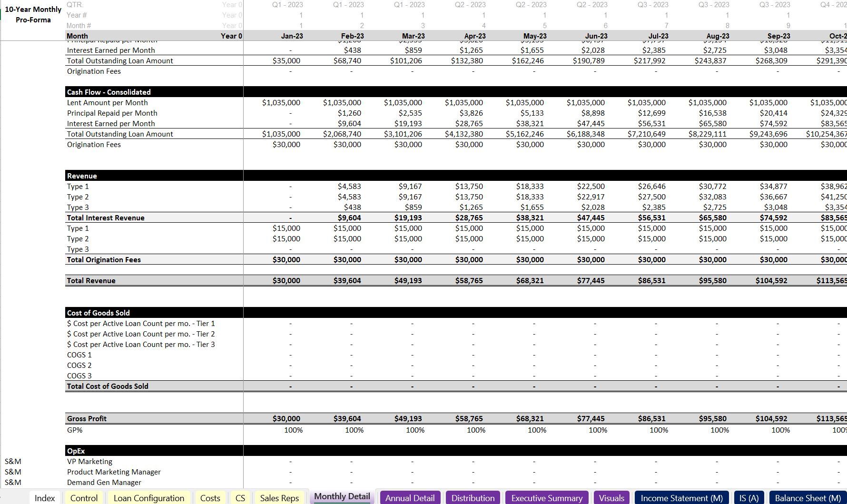Image resolution: width=847 pixels, height=504 pixels.
Task: Click the Aug-23 principal repaid $16,538
Action: [x=713, y=113]
